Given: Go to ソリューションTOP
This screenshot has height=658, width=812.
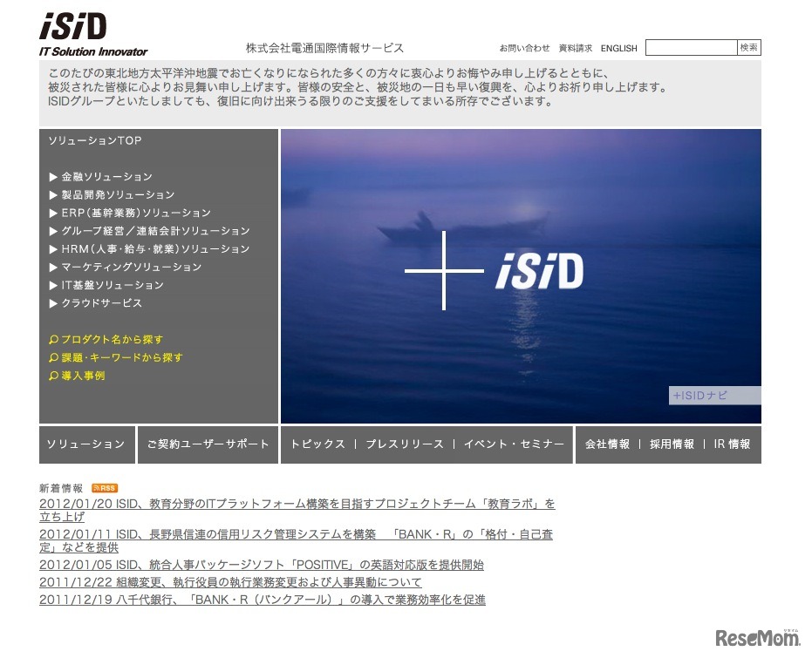Looking at the screenshot, I should pos(95,140).
